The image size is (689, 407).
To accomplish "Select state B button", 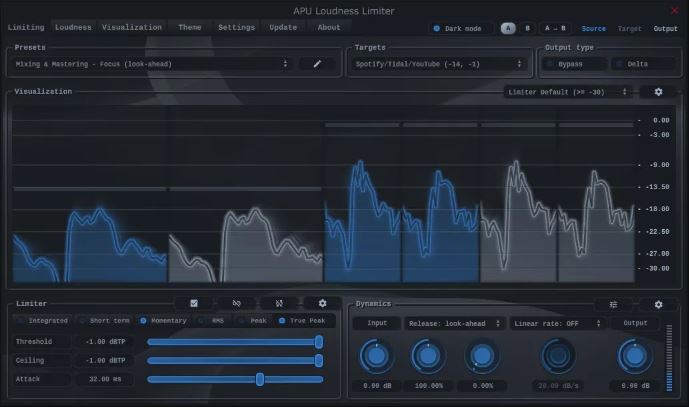I will [x=527, y=28].
